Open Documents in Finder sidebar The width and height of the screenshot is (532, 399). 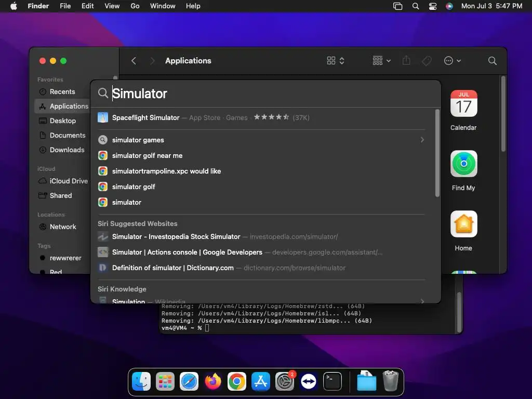[62, 136]
